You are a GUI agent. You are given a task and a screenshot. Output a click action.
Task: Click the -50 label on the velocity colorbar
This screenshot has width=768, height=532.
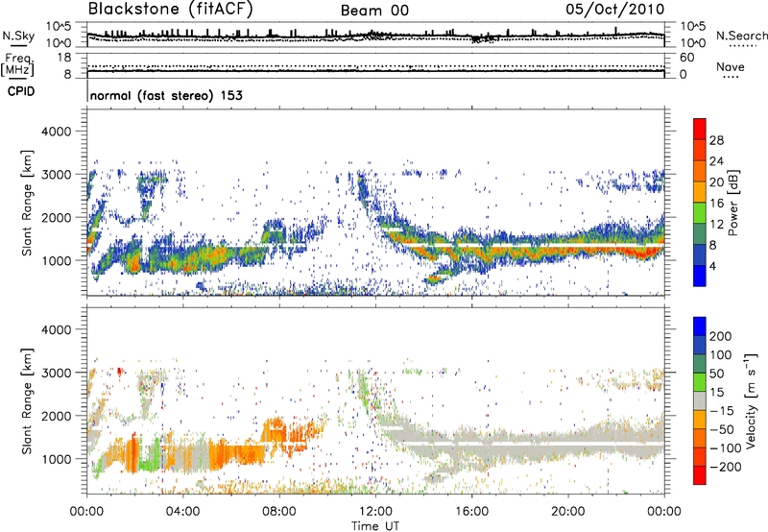click(x=721, y=429)
